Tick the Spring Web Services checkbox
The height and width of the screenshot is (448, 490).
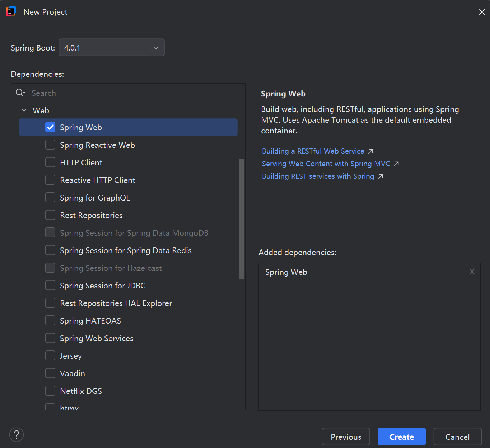(x=50, y=338)
